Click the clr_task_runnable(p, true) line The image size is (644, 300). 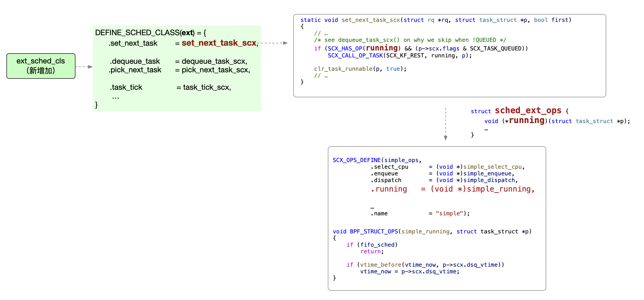[x=360, y=69]
